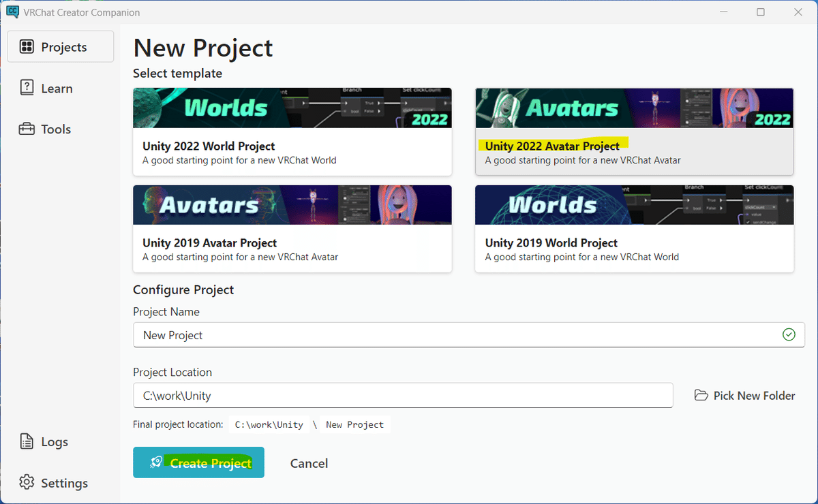
Task: Click the green checkmark in Project Name field
Action: [x=789, y=334]
